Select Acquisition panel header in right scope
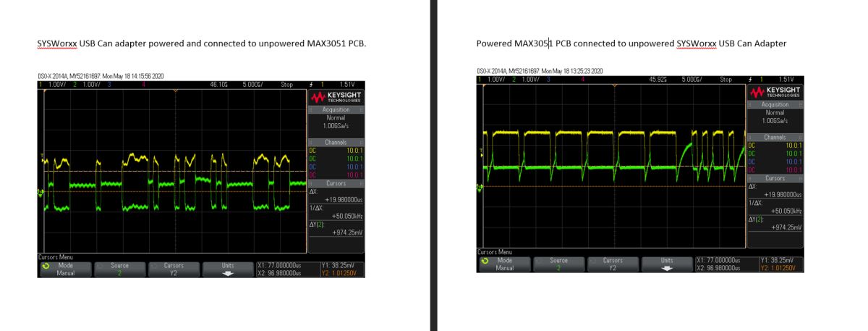Viewport: 868px width, 331px height. [x=775, y=105]
